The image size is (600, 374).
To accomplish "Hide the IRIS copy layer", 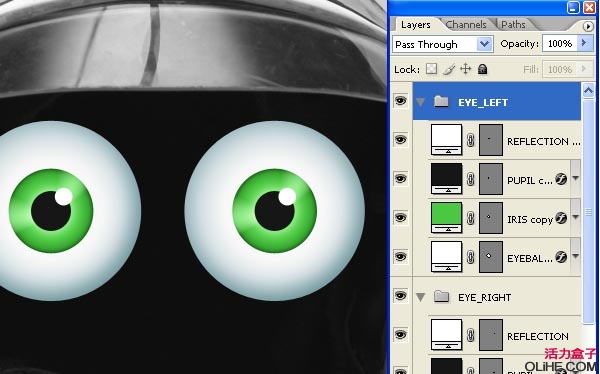I will click(401, 217).
